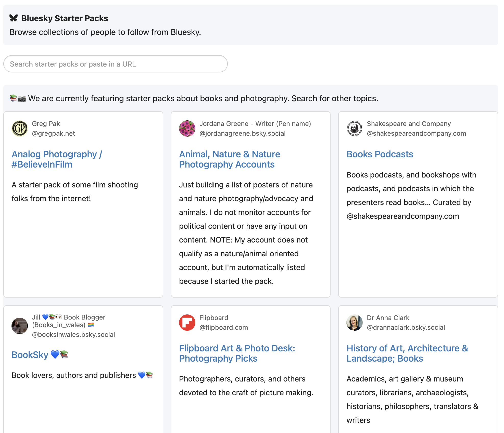Open the Books Podcasts starter pack
The image size is (504, 433).
(x=380, y=154)
